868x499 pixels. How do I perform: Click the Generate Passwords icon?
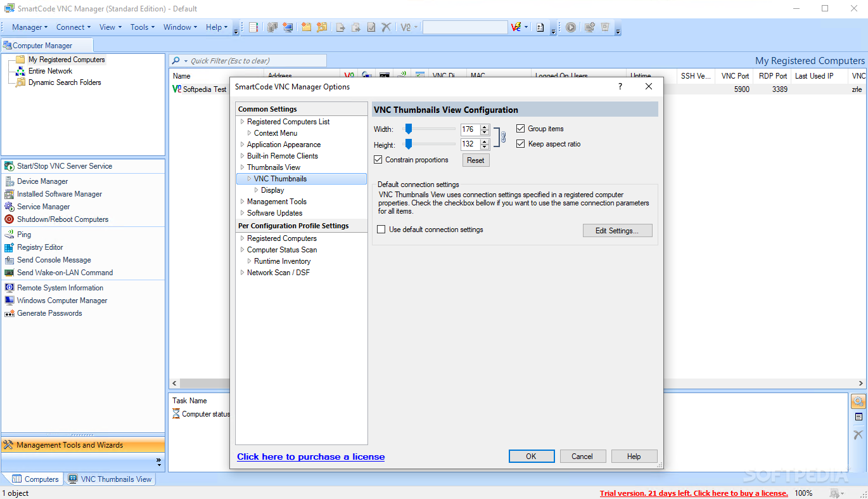pyautogui.click(x=10, y=313)
